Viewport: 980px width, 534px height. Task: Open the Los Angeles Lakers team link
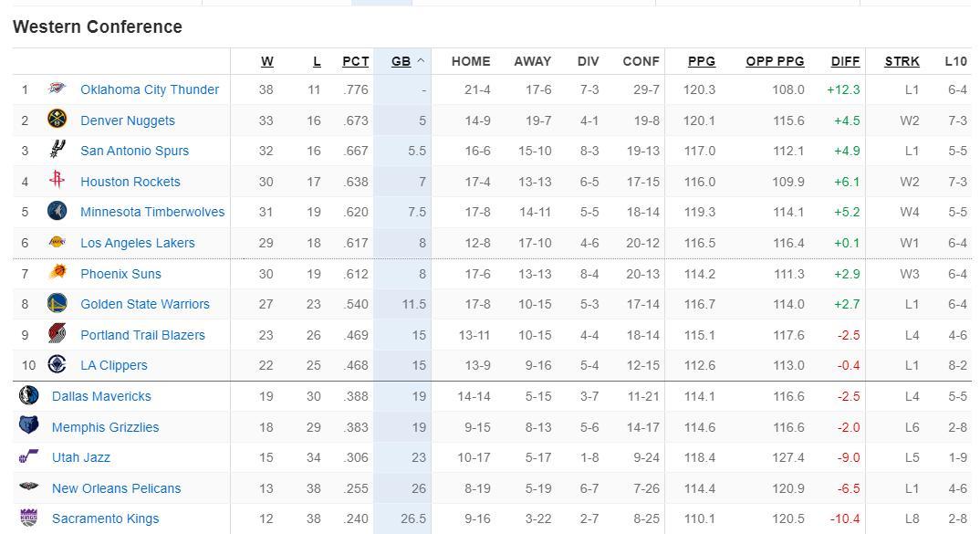(x=137, y=243)
